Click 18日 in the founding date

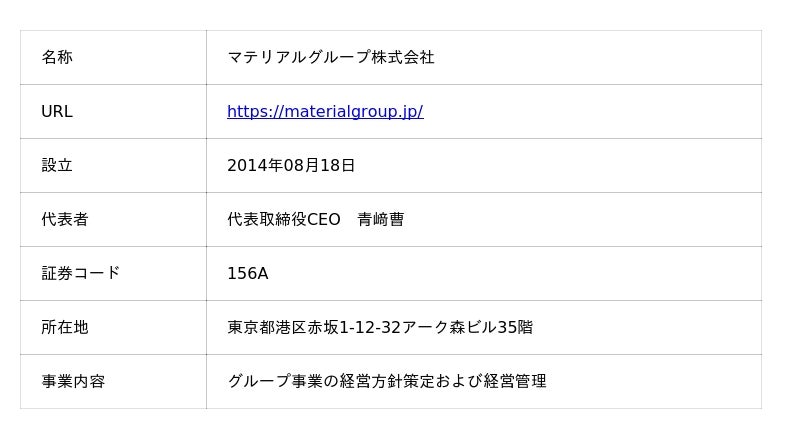(x=337, y=166)
